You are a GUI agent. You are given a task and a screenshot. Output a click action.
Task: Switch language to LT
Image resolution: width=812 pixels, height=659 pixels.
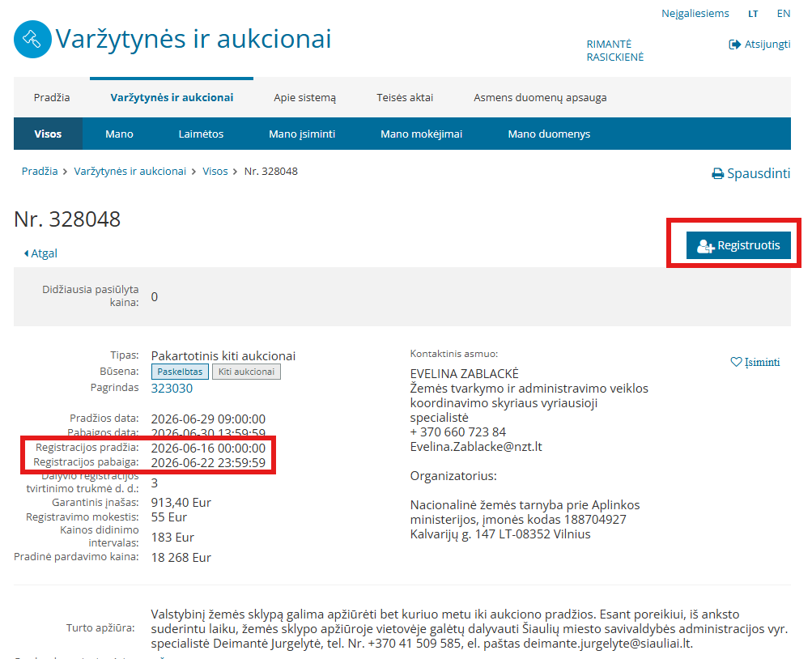[x=753, y=14]
